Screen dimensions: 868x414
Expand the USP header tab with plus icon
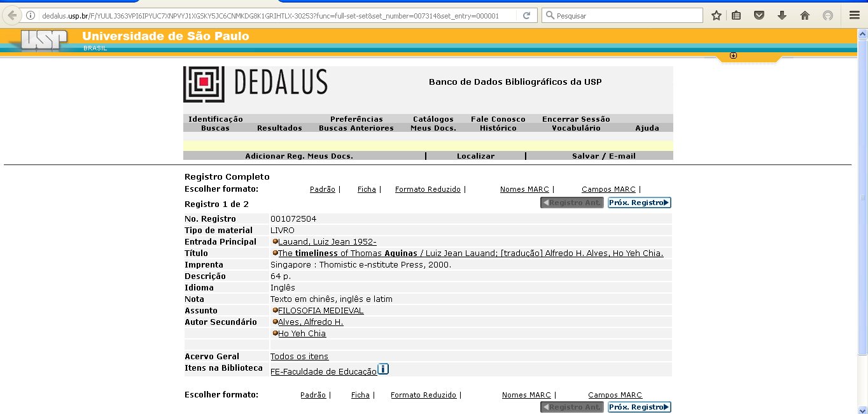click(x=733, y=55)
